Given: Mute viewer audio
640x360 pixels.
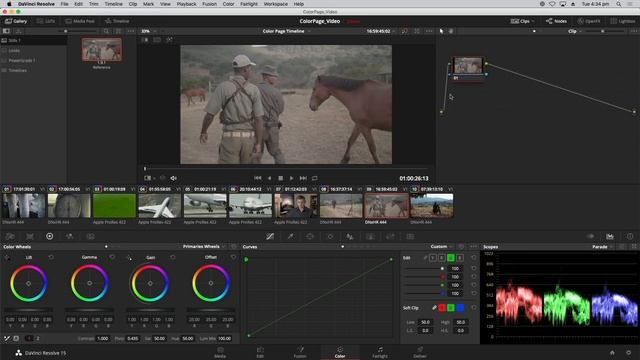Looking at the screenshot, I should (173, 178).
